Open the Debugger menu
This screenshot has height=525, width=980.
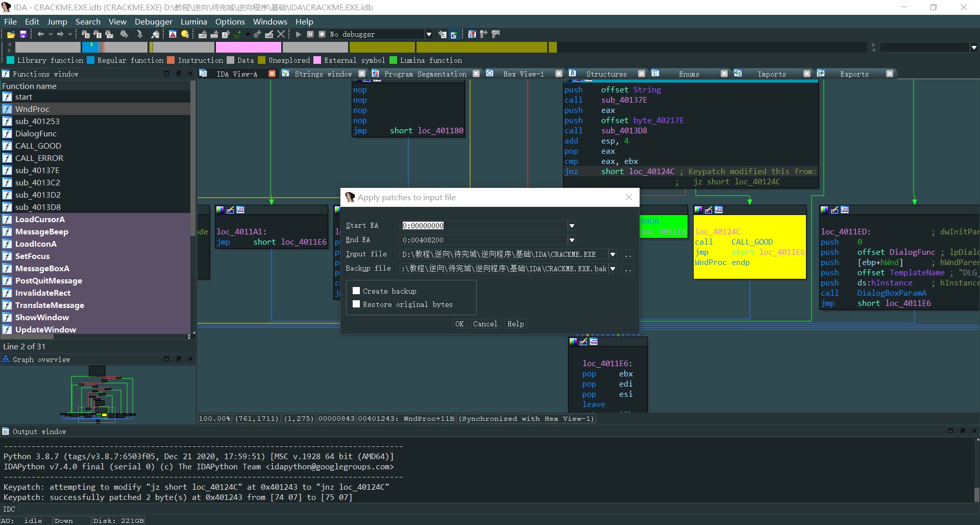(x=153, y=21)
